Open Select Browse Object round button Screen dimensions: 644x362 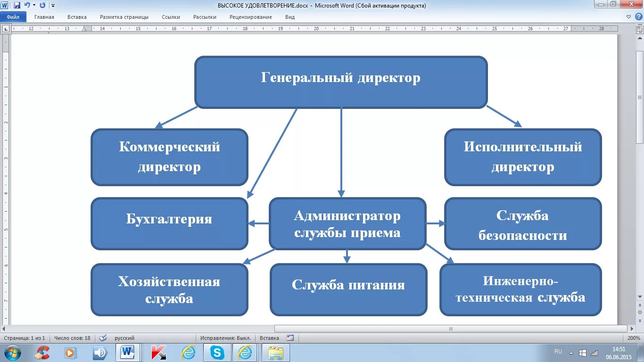click(640, 312)
